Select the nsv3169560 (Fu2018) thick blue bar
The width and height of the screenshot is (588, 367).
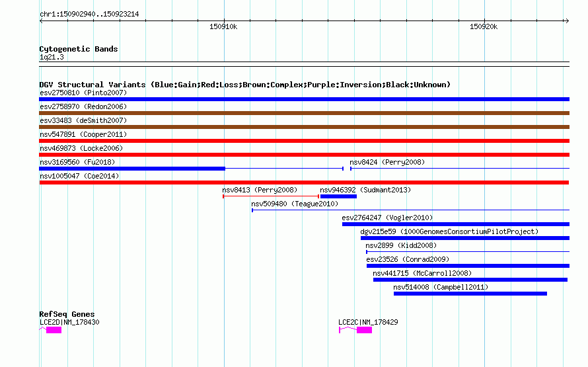coord(132,169)
